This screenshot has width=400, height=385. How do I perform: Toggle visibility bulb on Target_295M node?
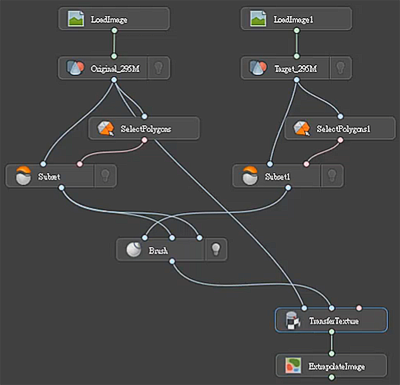click(x=340, y=68)
